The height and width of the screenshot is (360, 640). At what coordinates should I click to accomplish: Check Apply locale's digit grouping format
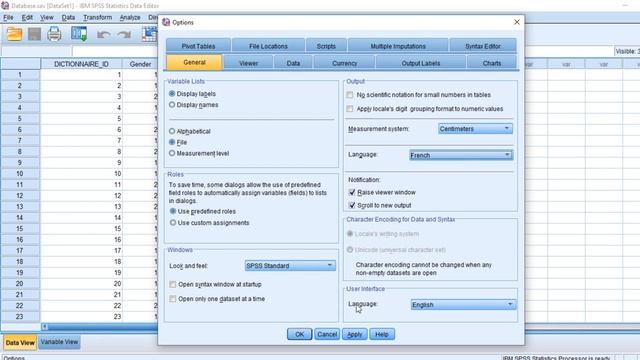[350, 109]
